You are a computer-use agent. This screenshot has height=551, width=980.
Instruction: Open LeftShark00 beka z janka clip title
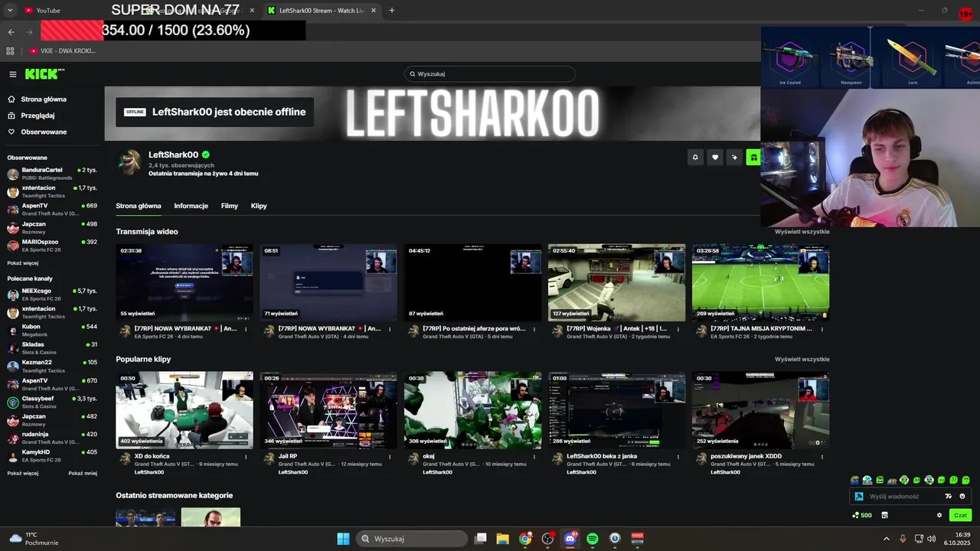point(602,456)
